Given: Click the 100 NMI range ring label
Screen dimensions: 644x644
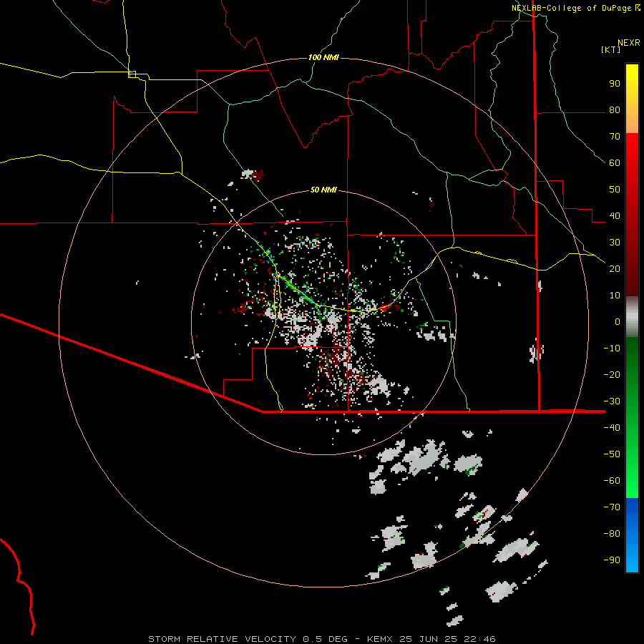Looking at the screenshot, I should [323, 57].
